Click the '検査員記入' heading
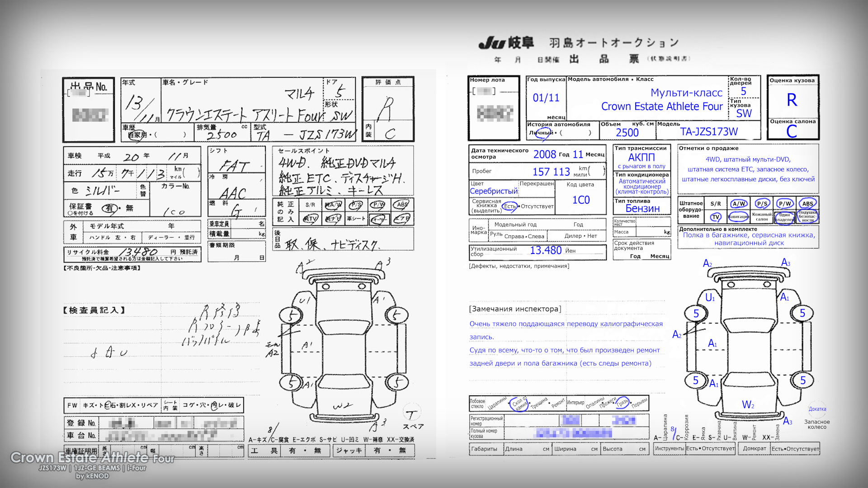Image resolution: width=868 pixels, height=488 pixels. click(x=94, y=310)
